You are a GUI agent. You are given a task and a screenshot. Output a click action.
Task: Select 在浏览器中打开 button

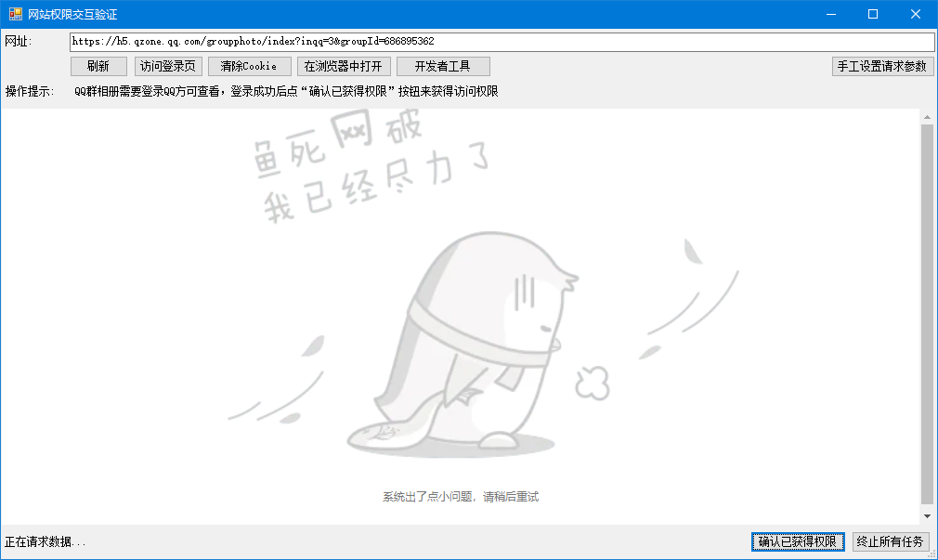[344, 66]
